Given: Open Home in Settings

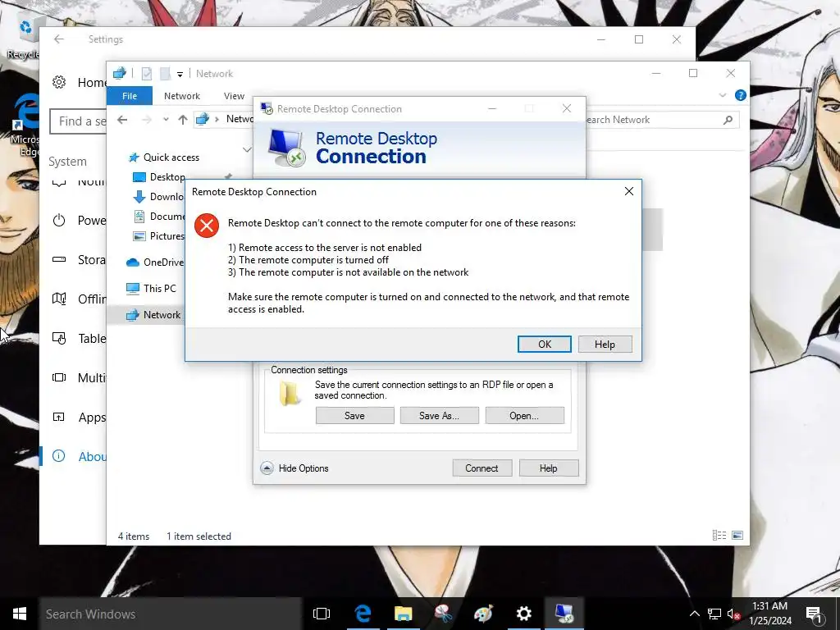Looking at the screenshot, I should (80, 83).
